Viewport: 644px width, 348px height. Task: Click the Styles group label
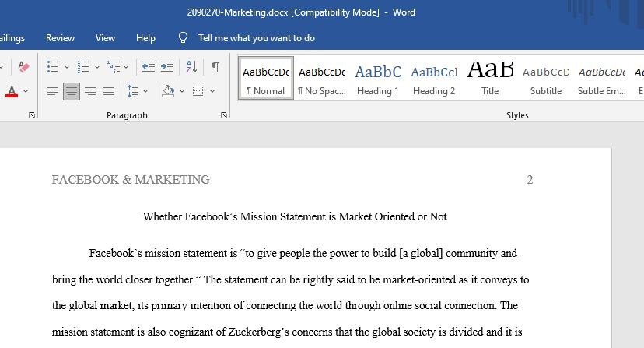[x=517, y=115]
